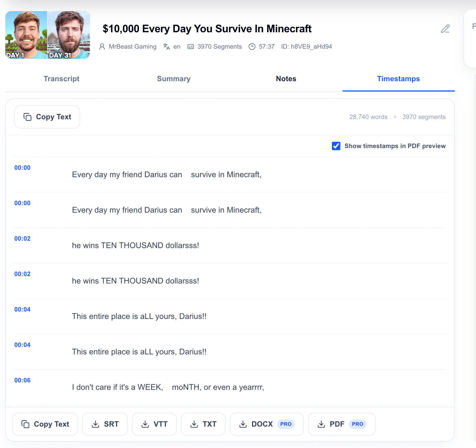Jump to second 00:00 timestamp

22,203
